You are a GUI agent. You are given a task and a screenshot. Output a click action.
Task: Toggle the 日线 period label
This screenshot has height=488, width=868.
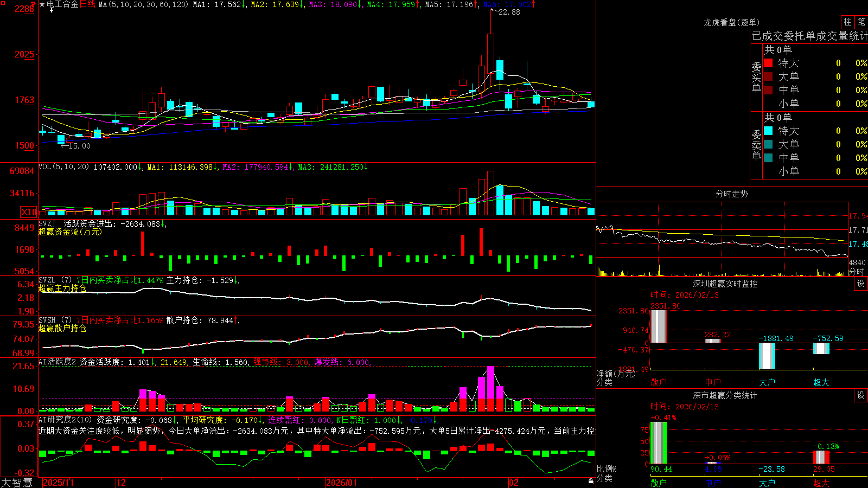(x=87, y=4)
